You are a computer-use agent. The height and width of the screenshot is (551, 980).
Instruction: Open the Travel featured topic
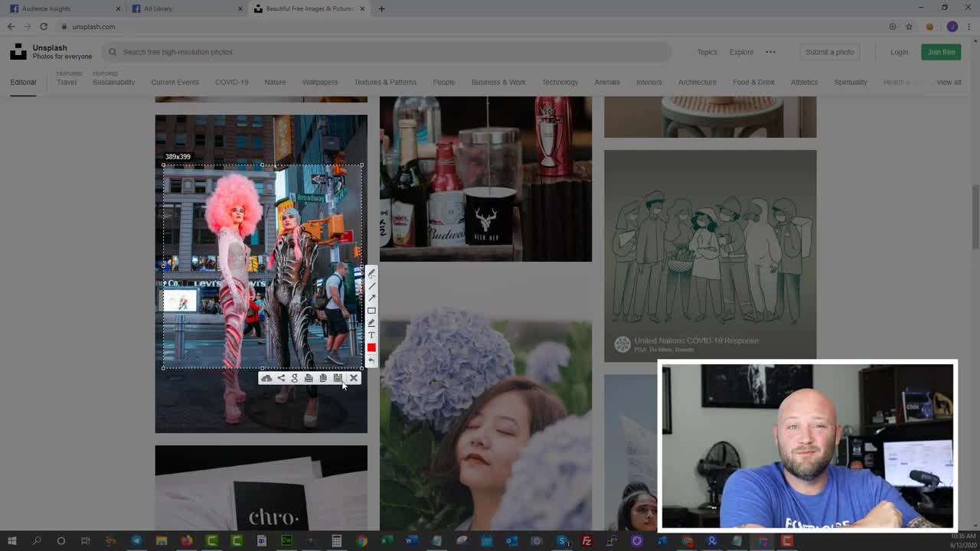[67, 82]
